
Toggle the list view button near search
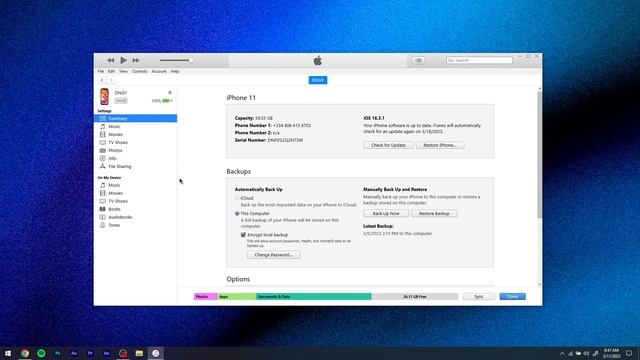pos(418,60)
